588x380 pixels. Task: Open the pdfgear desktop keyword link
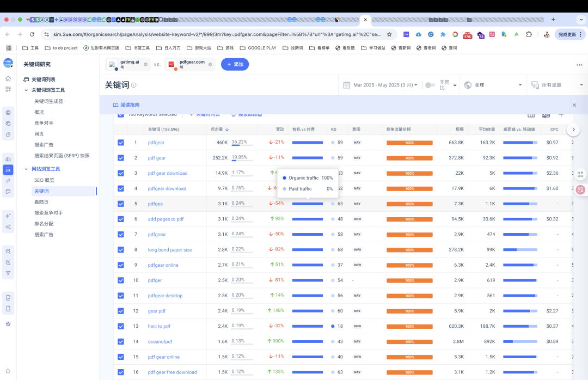(x=165, y=296)
